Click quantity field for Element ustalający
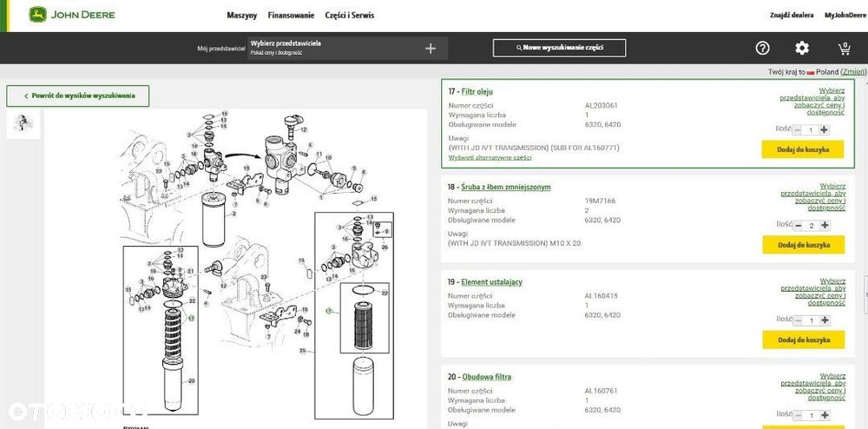 tap(812, 320)
